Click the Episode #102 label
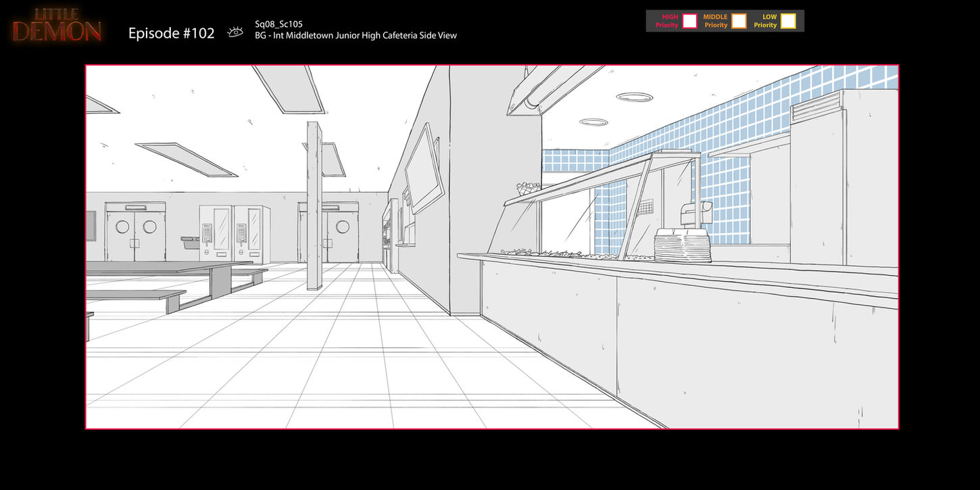 (x=171, y=32)
